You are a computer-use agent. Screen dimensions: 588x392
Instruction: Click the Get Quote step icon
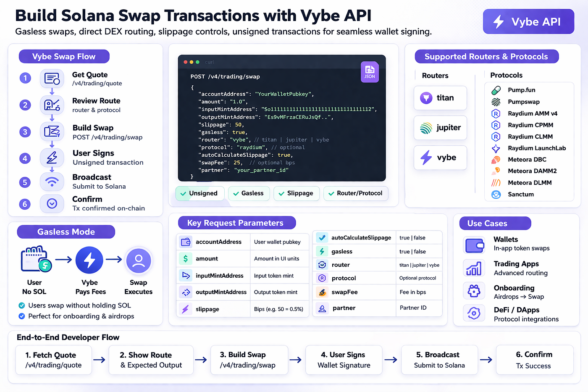[x=52, y=79]
